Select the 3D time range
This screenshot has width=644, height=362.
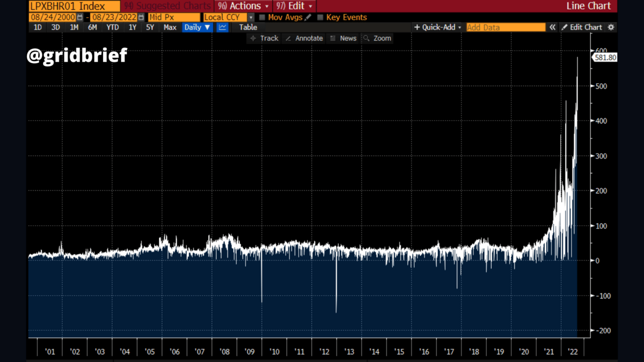pos(55,27)
